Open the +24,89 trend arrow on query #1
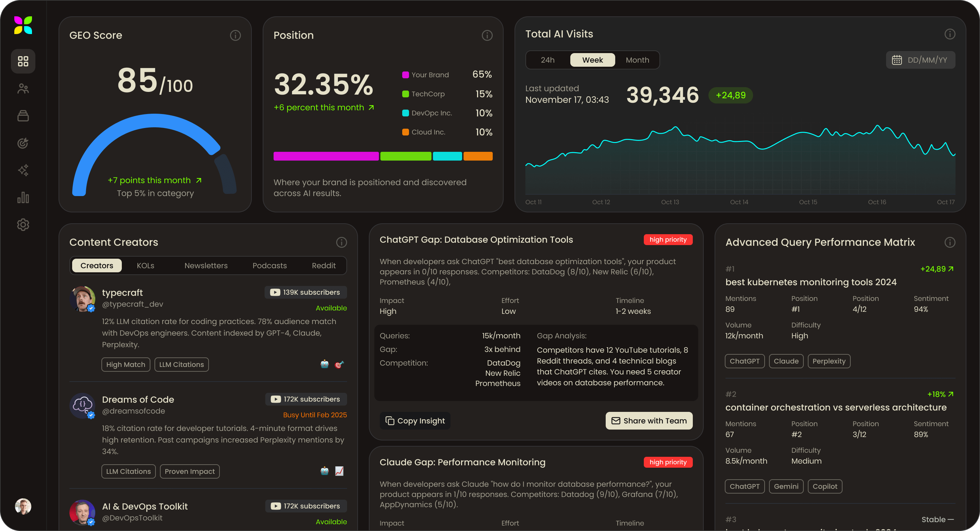The height and width of the screenshot is (531, 980). pyautogui.click(x=951, y=269)
